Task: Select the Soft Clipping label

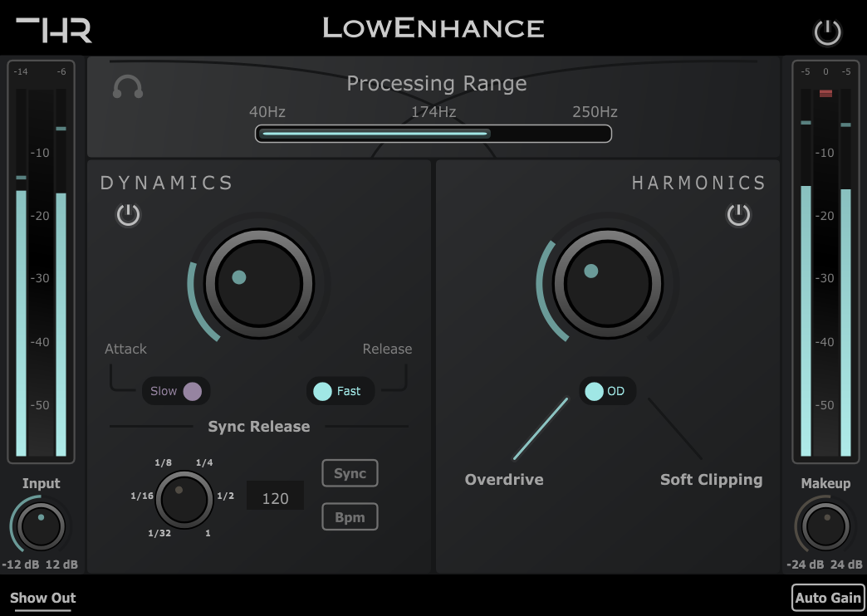Action: (711, 480)
